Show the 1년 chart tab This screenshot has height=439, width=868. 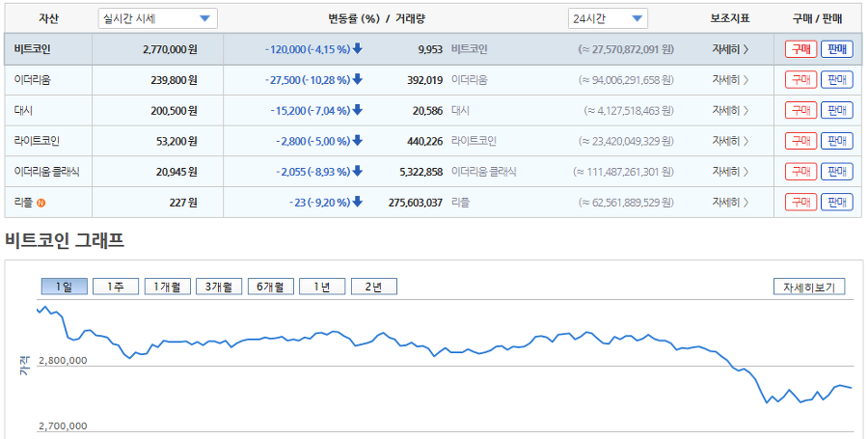click(x=322, y=287)
